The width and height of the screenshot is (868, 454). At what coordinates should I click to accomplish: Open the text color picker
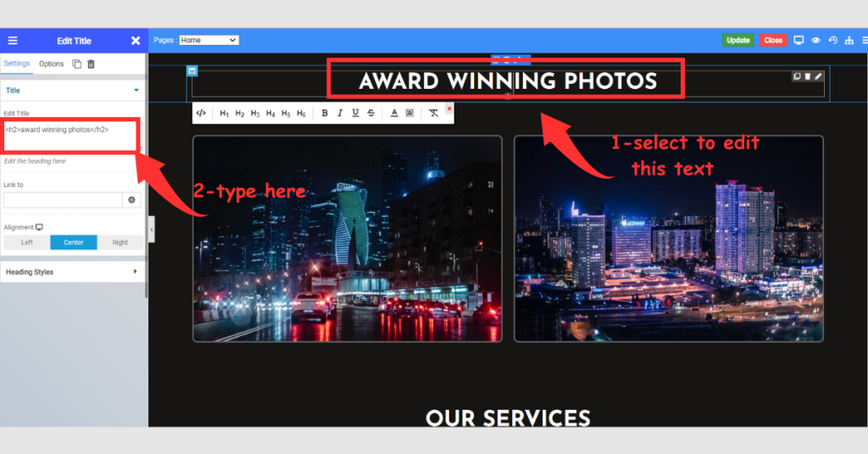394,113
